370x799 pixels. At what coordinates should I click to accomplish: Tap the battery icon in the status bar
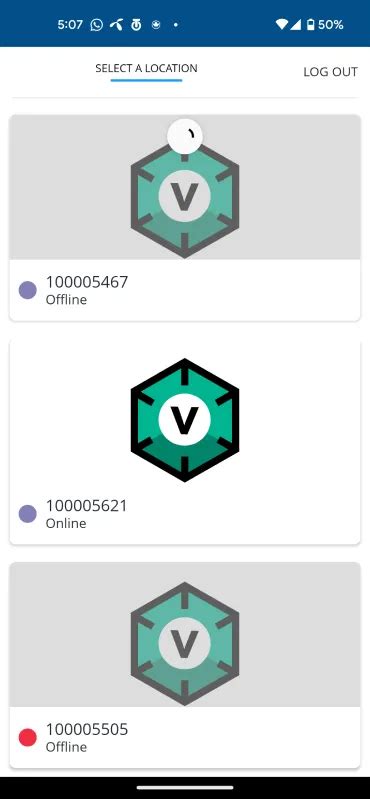coord(310,24)
